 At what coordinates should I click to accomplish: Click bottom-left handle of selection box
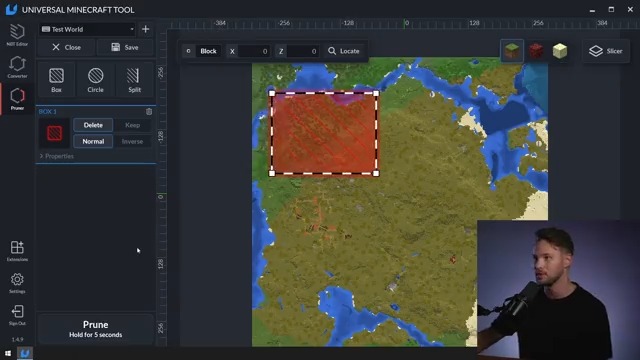272,173
